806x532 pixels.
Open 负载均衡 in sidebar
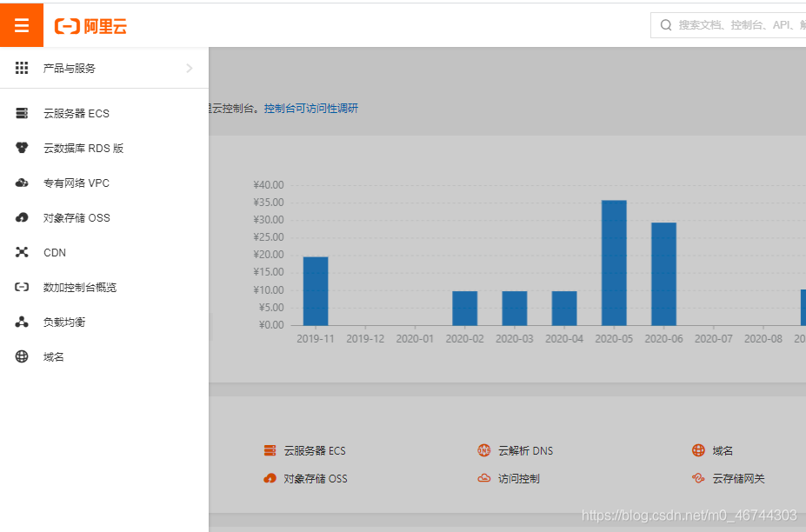64,323
